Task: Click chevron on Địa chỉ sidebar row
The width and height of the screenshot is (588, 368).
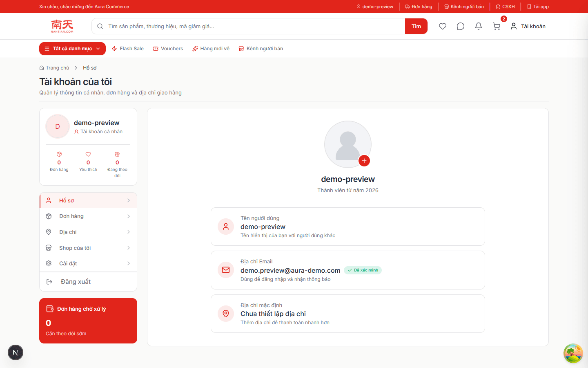Action: 129,232
